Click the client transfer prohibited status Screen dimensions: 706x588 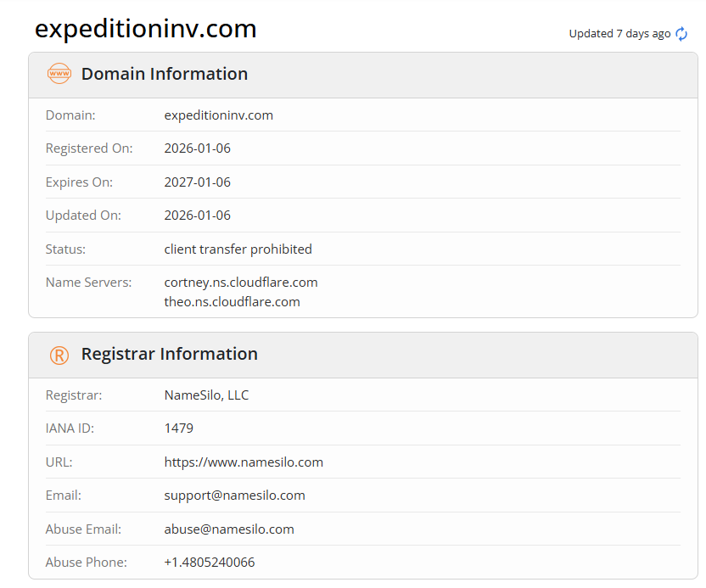(x=238, y=249)
